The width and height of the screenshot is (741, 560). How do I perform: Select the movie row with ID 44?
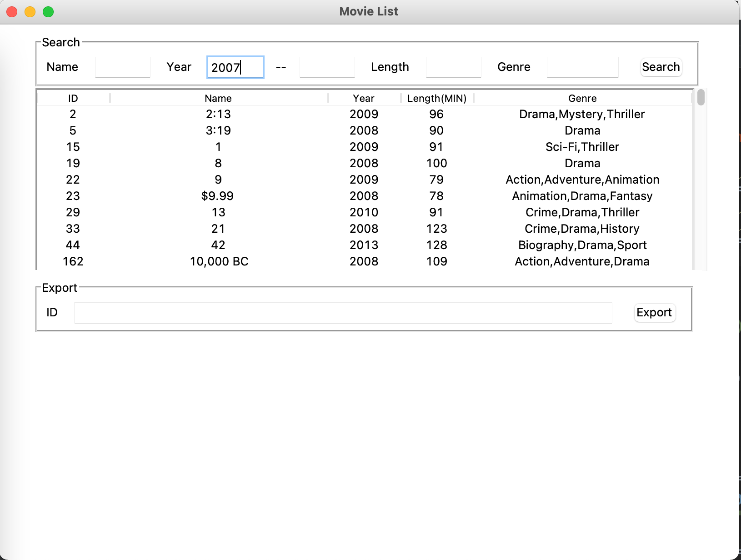pyautogui.click(x=365, y=245)
